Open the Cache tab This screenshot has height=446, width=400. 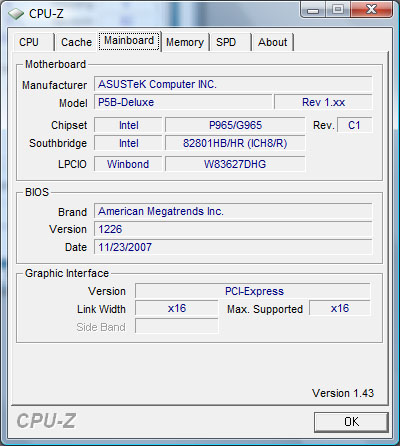pos(76,42)
